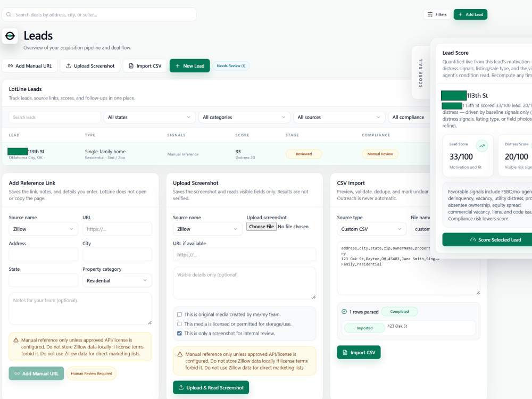Click the Filters button

pos(437,14)
